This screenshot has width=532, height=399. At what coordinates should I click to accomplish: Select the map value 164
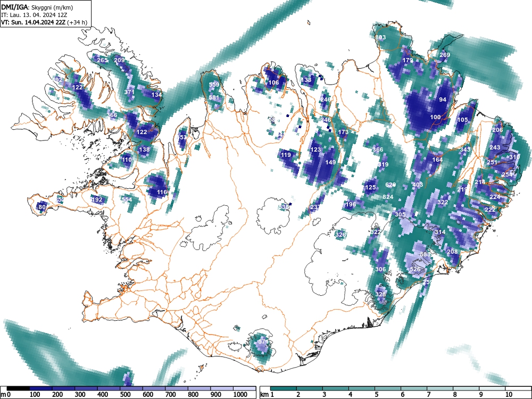point(437,160)
